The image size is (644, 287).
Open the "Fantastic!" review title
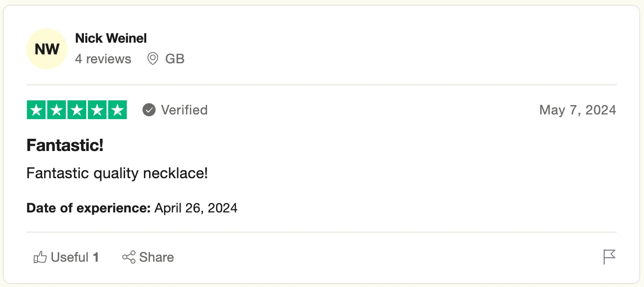65,145
